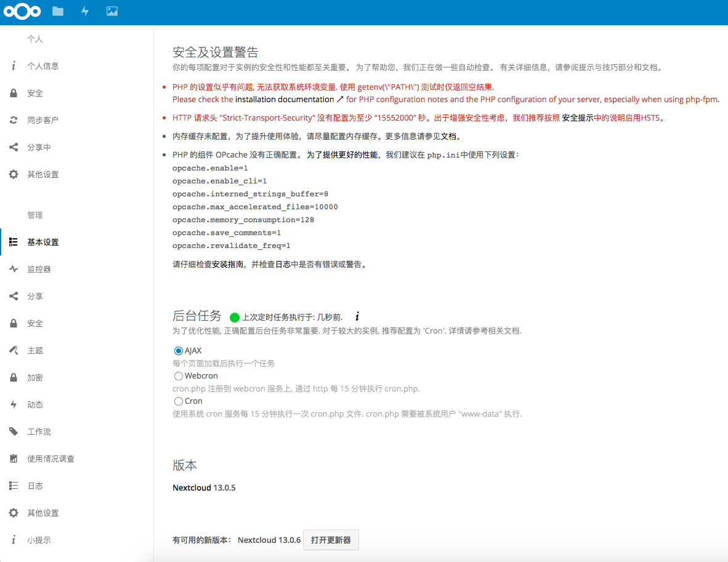The image size is (728, 562).
Task: Open the 日志 link in check message
Action: click(x=283, y=265)
